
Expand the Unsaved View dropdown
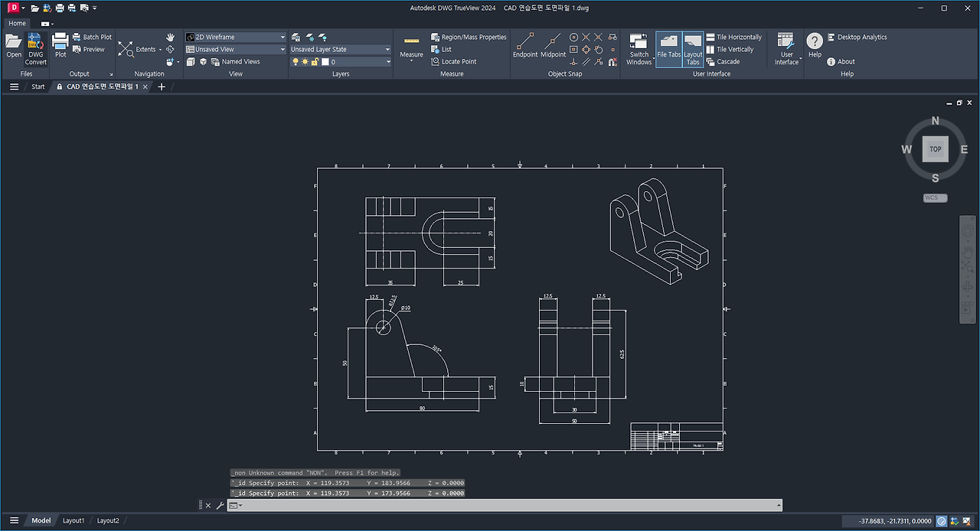[x=236, y=49]
